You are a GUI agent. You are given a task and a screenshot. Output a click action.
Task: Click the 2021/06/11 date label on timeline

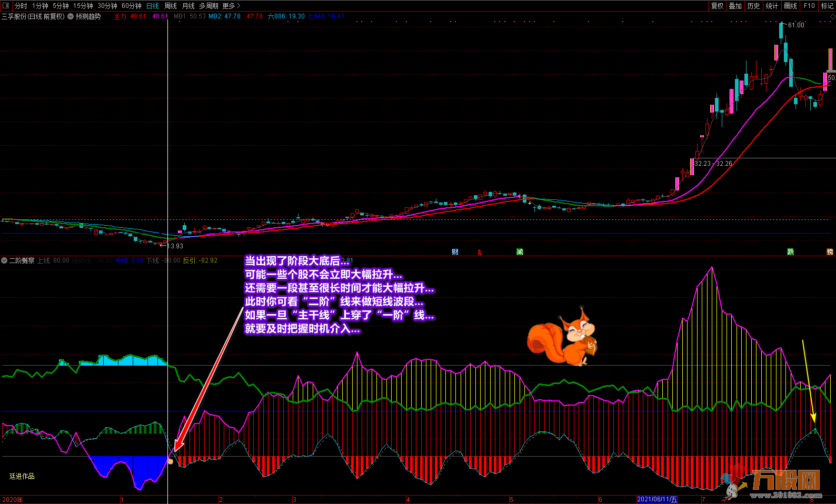657,499
